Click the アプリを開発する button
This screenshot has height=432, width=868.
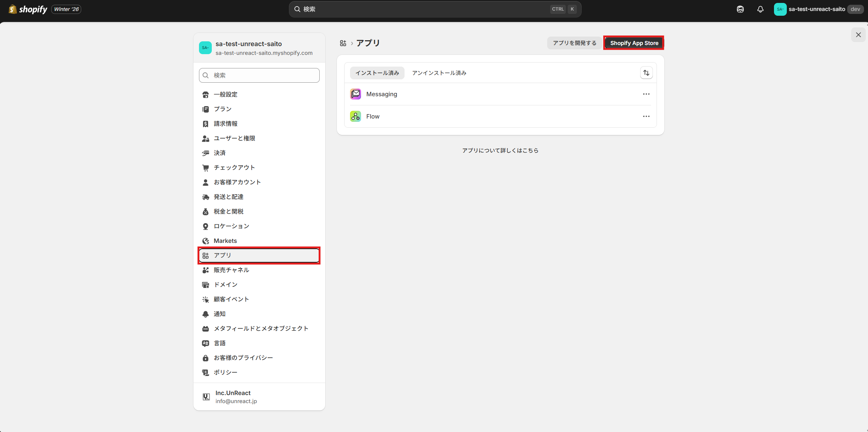[x=575, y=43]
